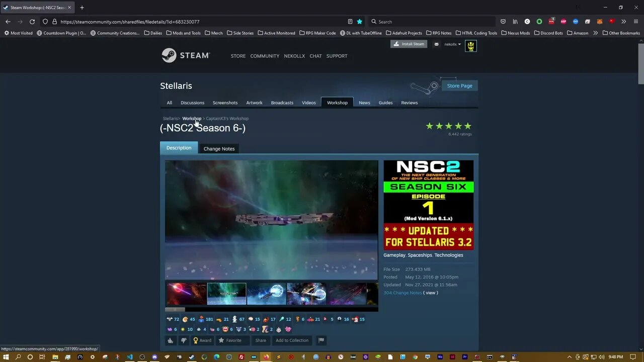Select the Reviews hub tab
Image resolution: width=644 pixels, height=362 pixels.
[409, 103]
